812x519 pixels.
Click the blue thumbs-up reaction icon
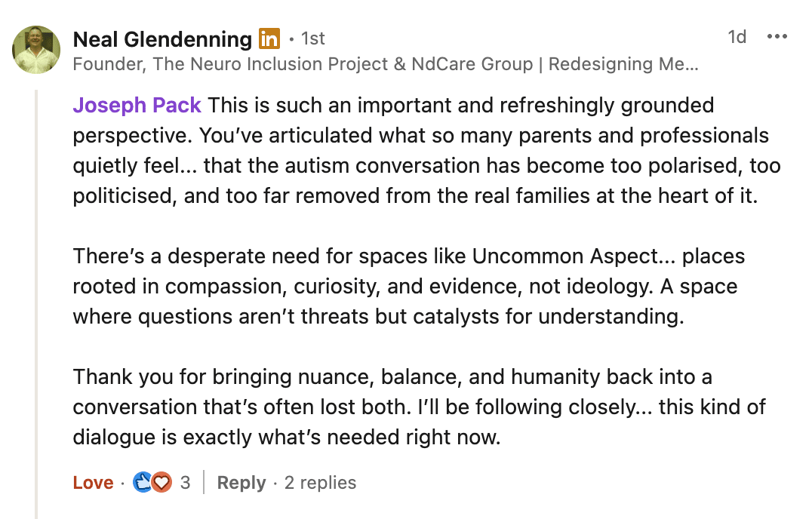click(143, 483)
